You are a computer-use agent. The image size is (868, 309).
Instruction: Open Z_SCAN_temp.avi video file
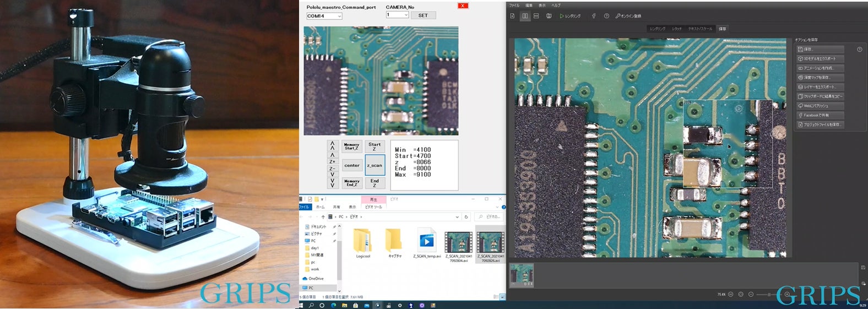pyautogui.click(x=427, y=243)
